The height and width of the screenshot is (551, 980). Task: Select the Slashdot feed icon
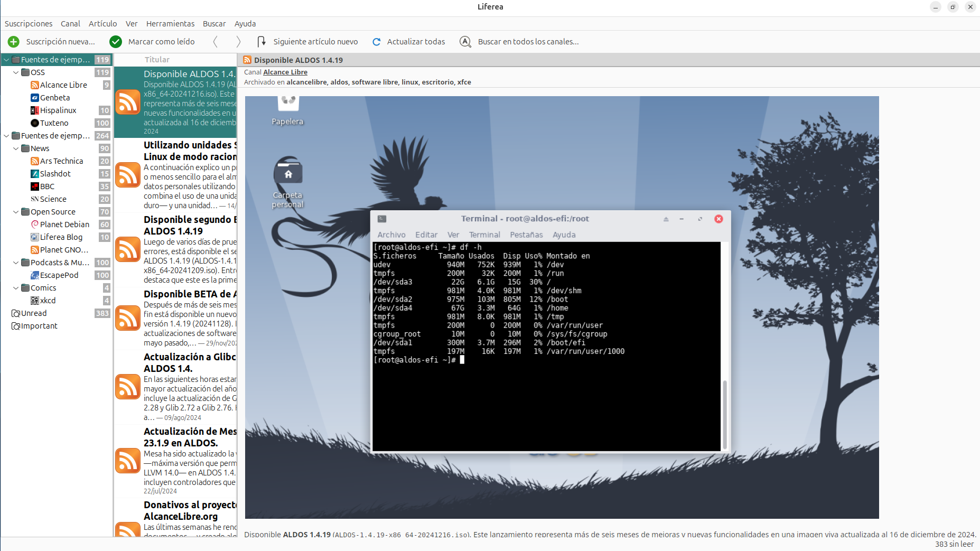[x=35, y=174]
